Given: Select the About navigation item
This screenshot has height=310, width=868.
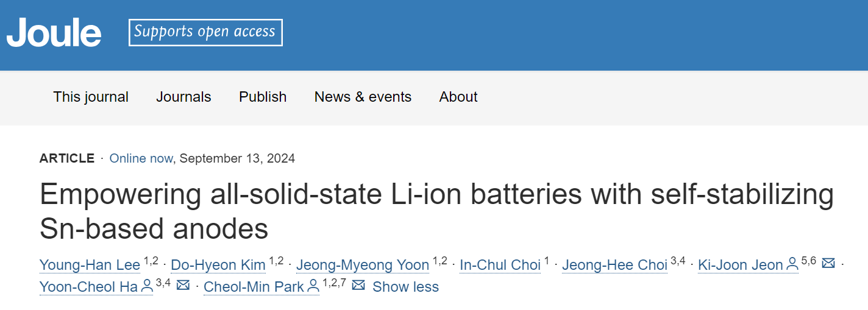Looking at the screenshot, I should 458,97.
